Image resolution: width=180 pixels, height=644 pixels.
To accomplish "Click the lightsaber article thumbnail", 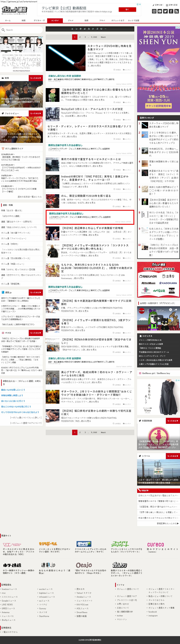I will click(x=66, y=58).
